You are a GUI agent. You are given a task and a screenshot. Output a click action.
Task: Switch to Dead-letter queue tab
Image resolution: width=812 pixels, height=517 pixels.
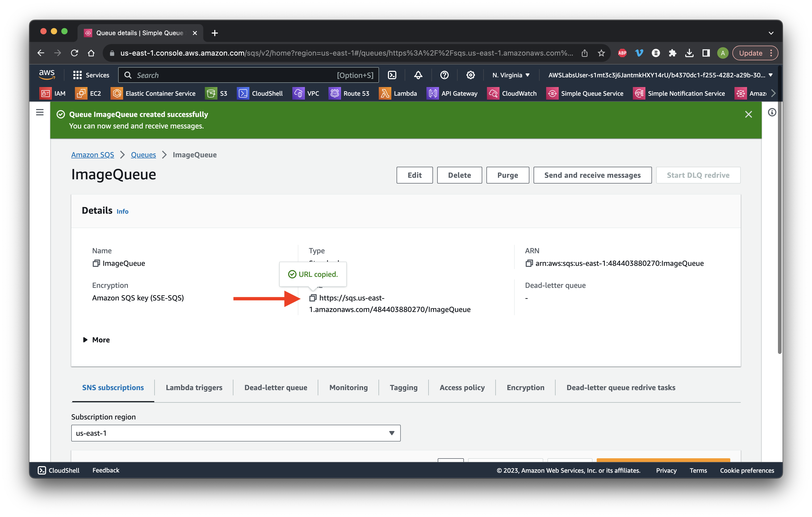click(x=276, y=387)
